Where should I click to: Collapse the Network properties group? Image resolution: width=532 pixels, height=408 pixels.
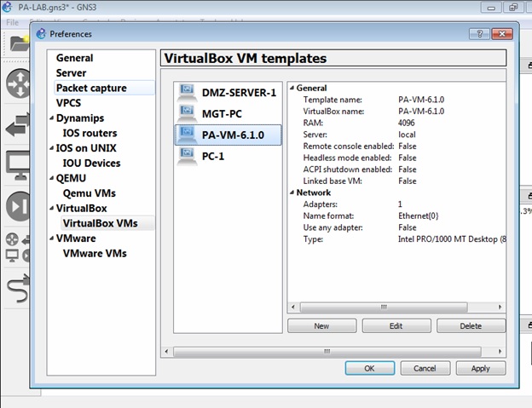click(292, 193)
